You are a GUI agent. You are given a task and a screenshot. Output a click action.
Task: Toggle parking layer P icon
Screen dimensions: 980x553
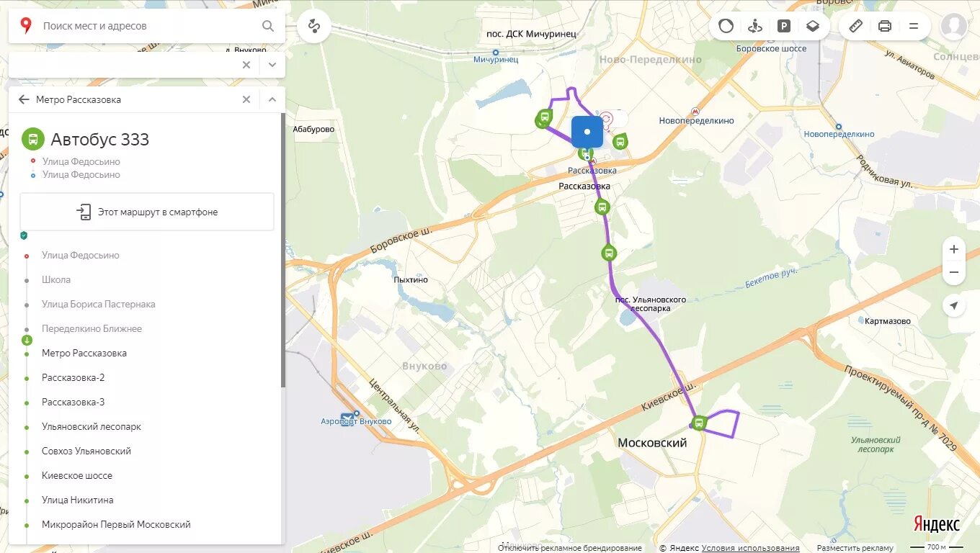point(784,26)
